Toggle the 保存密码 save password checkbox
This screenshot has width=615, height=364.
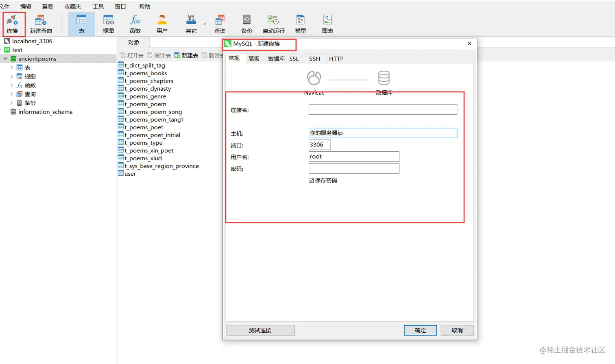[x=311, y=180]
